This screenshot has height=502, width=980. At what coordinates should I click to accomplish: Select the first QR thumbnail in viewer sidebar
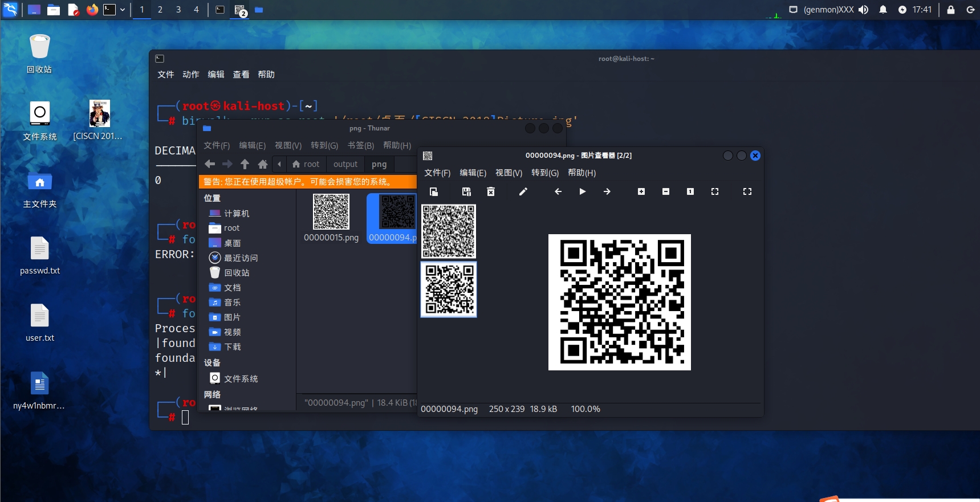449,231
